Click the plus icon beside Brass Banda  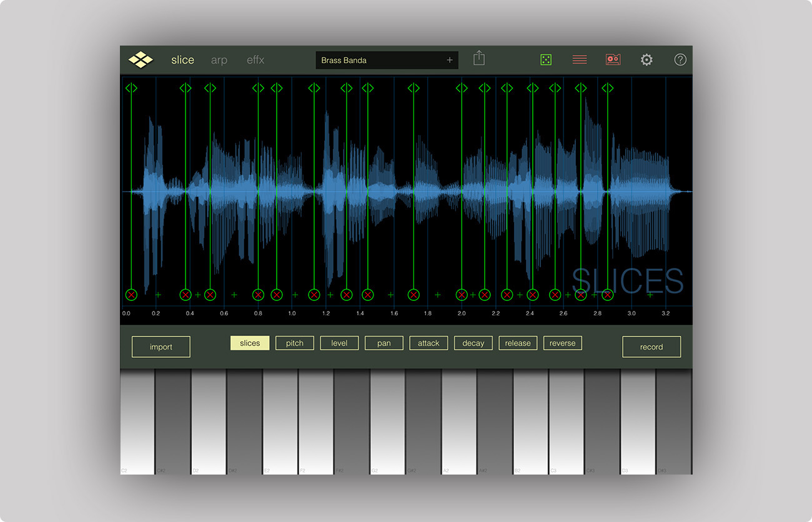tap(449, 60)
